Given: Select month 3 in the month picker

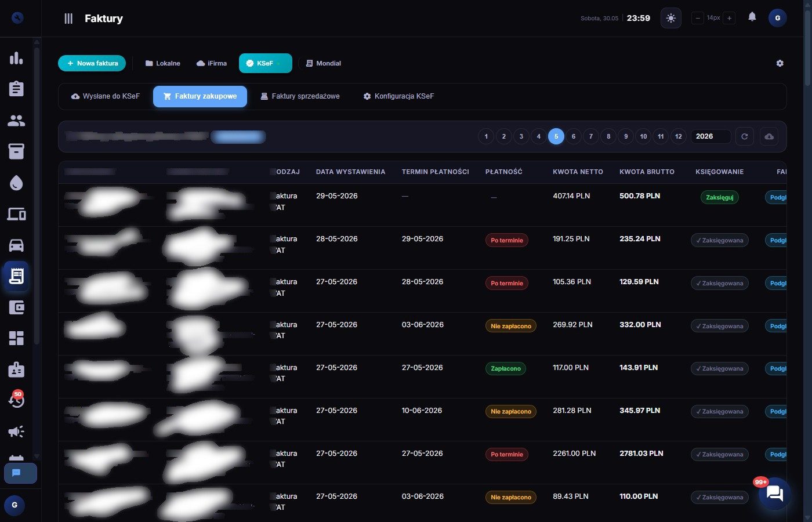Looking at the screenshot, I should tap(521, 136).
